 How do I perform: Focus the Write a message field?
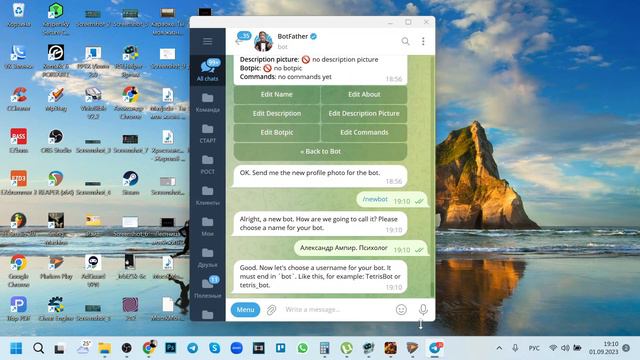tap(337, 310)
